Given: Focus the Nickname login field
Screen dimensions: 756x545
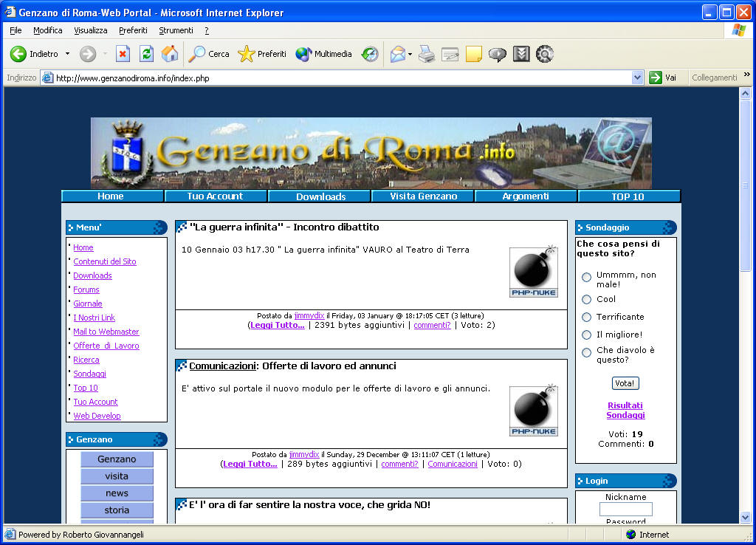Looking at the screenshot, I should pos(626,509).
